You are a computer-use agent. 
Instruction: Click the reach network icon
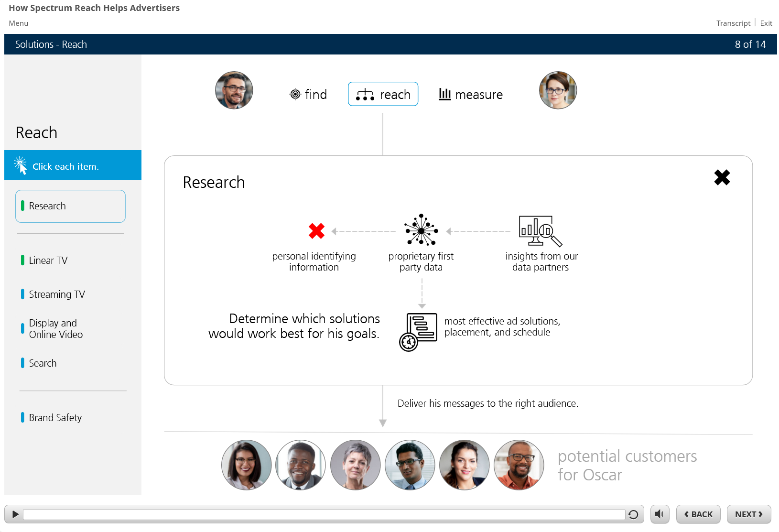365,95
